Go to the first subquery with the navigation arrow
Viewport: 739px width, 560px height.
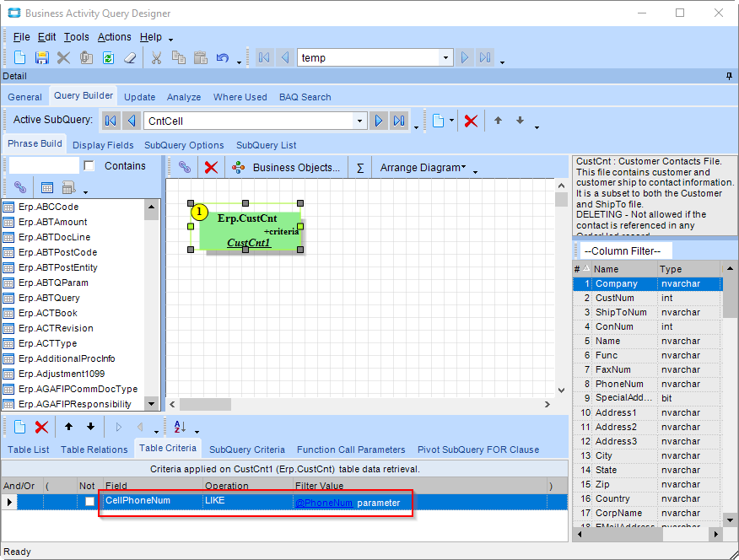tap(111, 121)
